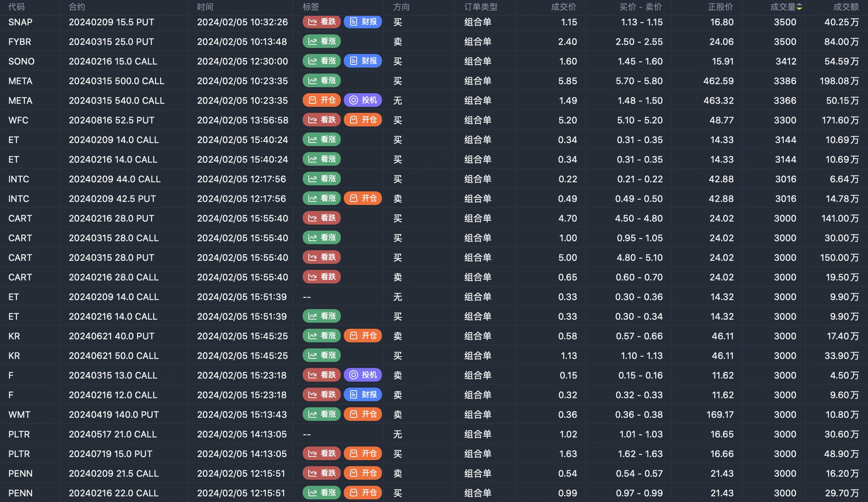This screenshot has height=502, width=868.
Task: Open the PLTR 20240719 15.0 PUT contract
Action: pyautogui.click(x=110, y=454)
